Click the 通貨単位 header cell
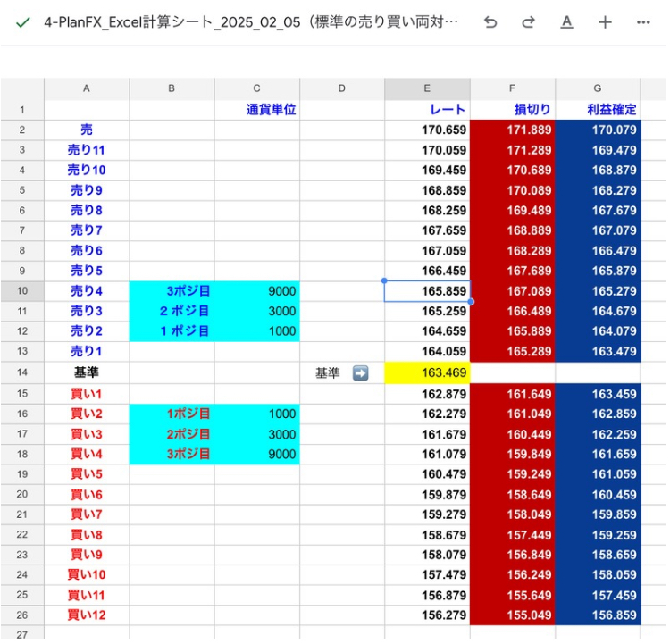Image resolution: width=670 pixels, height=644 pixels. click(256, 110)
